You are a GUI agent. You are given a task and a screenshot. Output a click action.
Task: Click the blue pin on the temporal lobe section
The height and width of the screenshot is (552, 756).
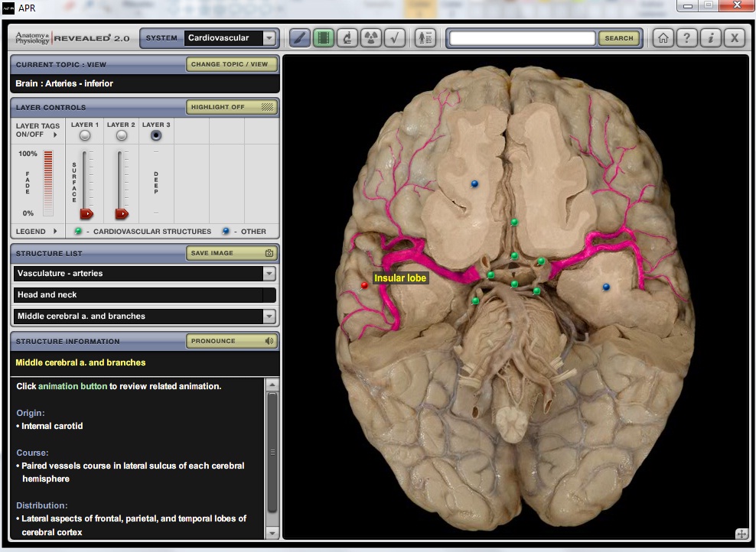pos(606,287)
